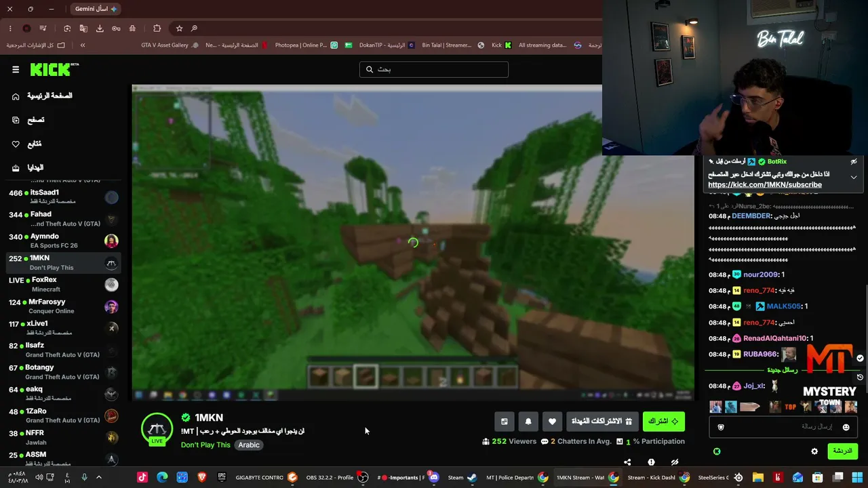The image size is (868, 488).
Task: Click the 1MKN live avatar below video
Action: 157,429
